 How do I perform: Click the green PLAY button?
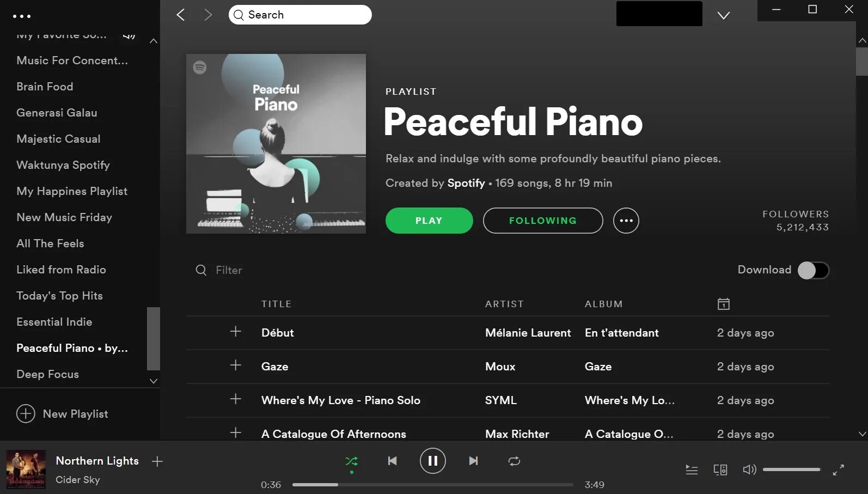[x=429, y=221]
